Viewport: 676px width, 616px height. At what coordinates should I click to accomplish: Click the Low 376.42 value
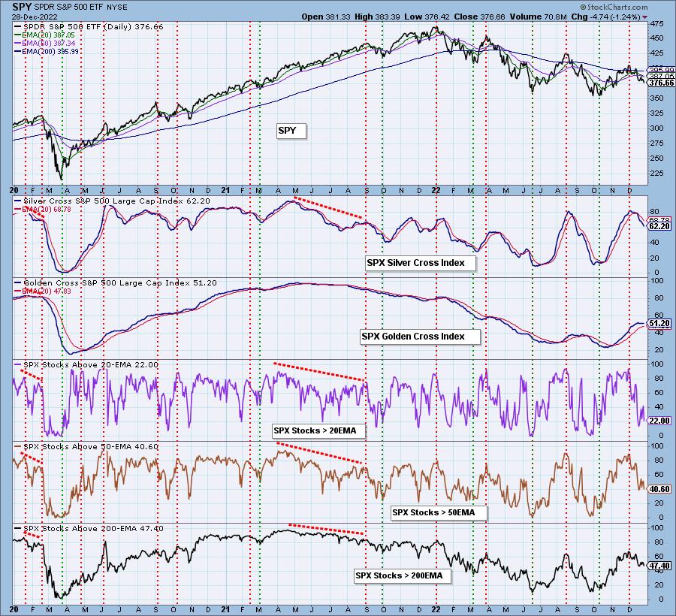(427, 17)
